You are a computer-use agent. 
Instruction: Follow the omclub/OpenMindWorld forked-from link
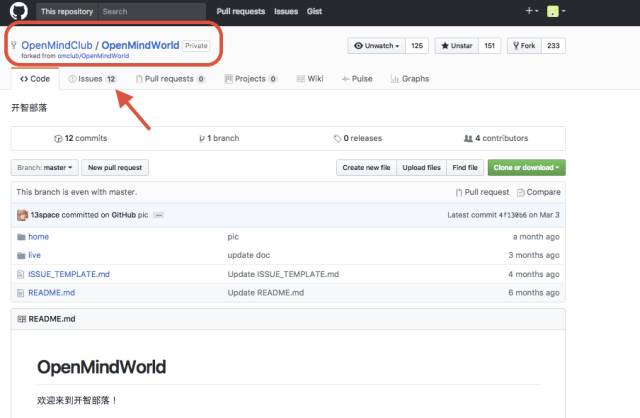point(93,56)
